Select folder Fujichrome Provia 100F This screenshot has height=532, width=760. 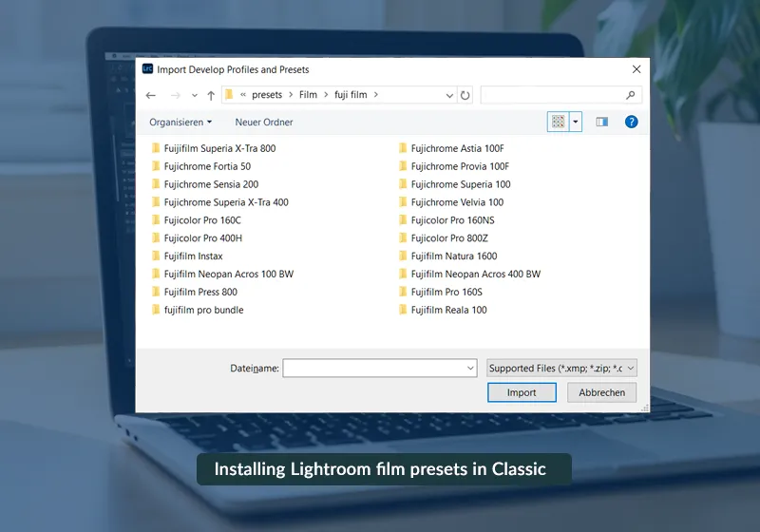click(x=454, y=166)
